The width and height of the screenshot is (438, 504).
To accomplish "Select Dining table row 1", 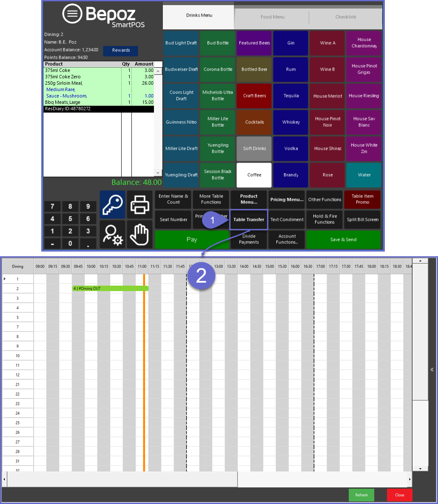I will 18,279.
